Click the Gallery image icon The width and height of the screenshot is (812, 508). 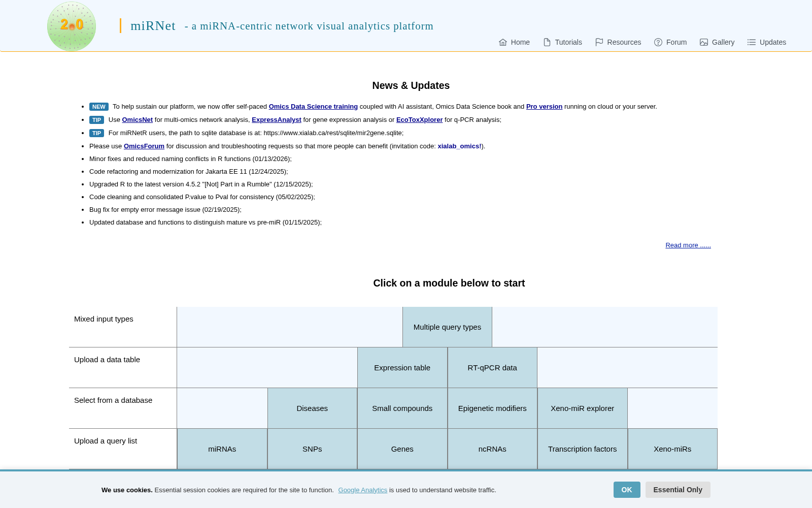[704, 42]
